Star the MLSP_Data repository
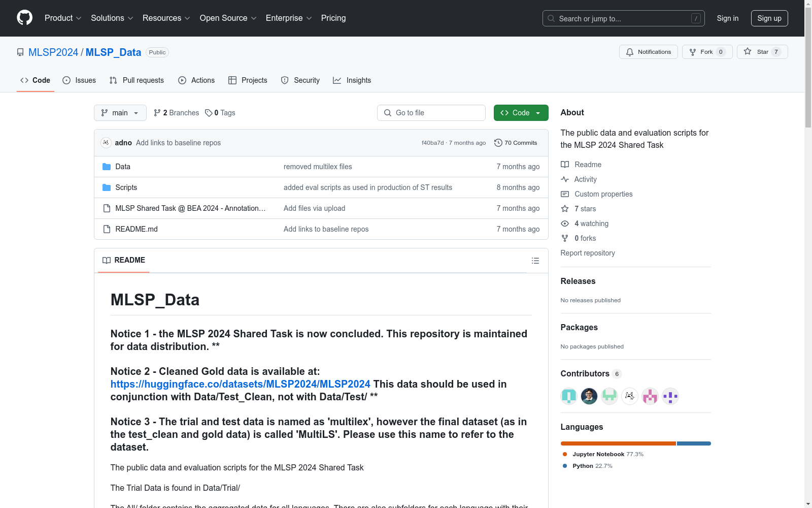Screen dimensions: 812x508 point(762,52)
